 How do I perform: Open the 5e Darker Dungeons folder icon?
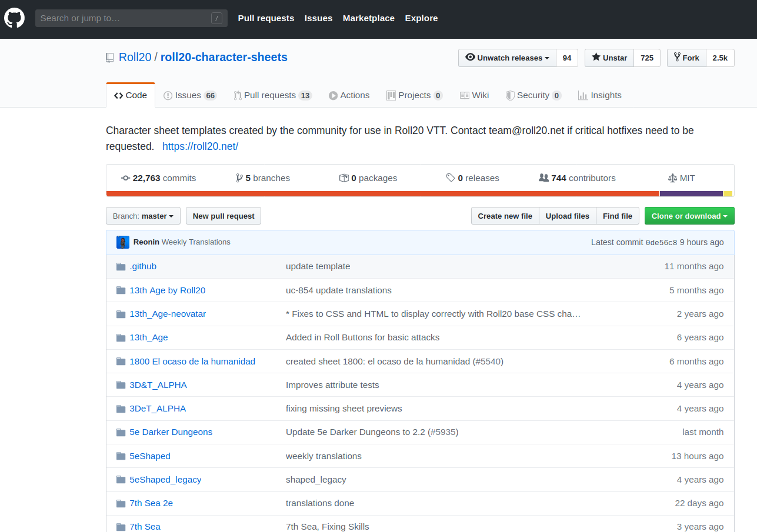(121, 432)
